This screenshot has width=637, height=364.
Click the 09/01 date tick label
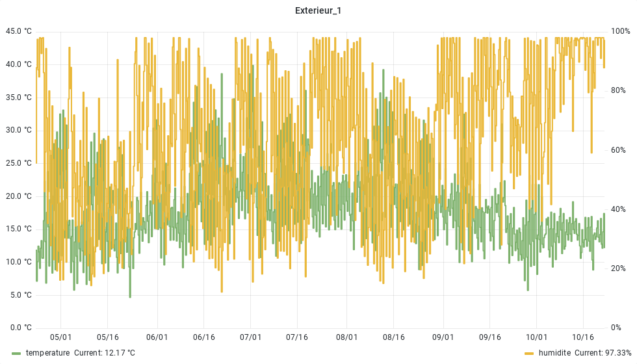point(443,337)
